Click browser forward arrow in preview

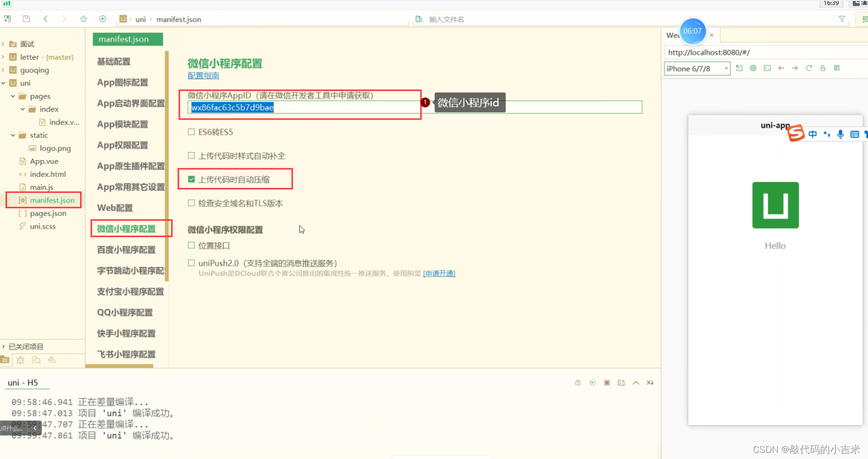pyautogui.click(x=795, y=68)
